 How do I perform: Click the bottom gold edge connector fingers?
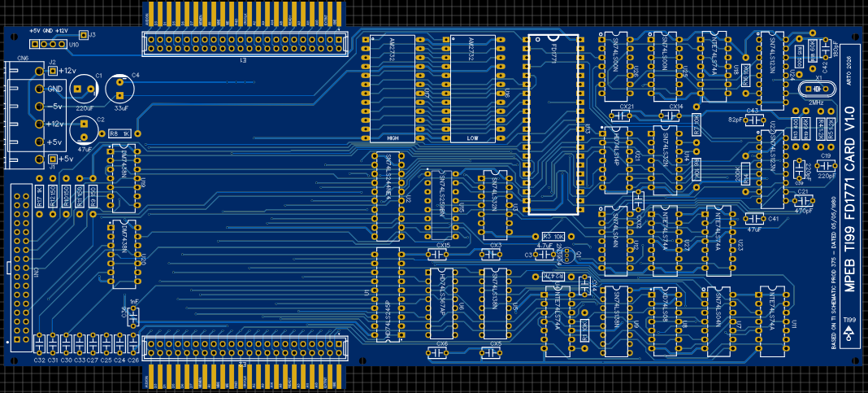pos(244,377)
